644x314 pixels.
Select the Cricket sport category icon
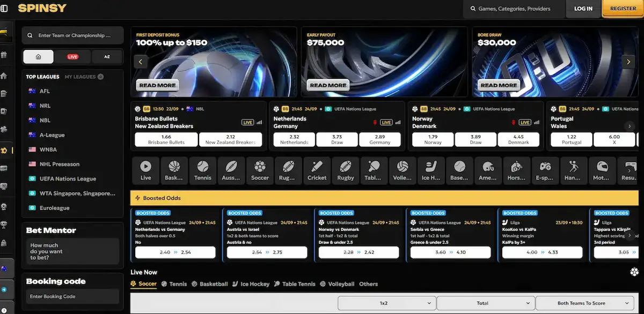point(317,170)
